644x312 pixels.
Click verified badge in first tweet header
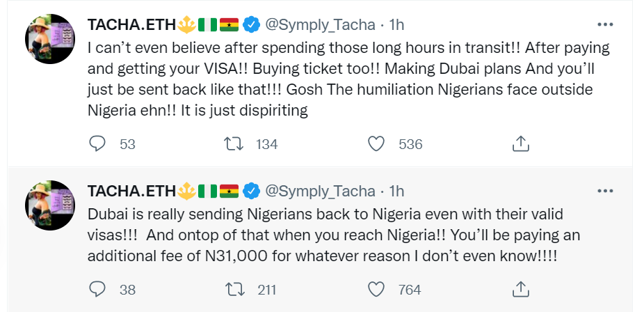pos(251,25)
